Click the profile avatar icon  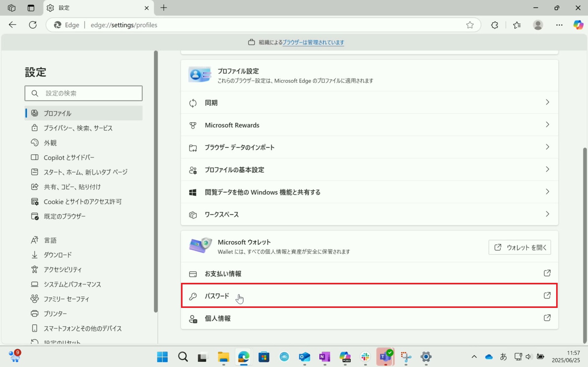(538, 25)
